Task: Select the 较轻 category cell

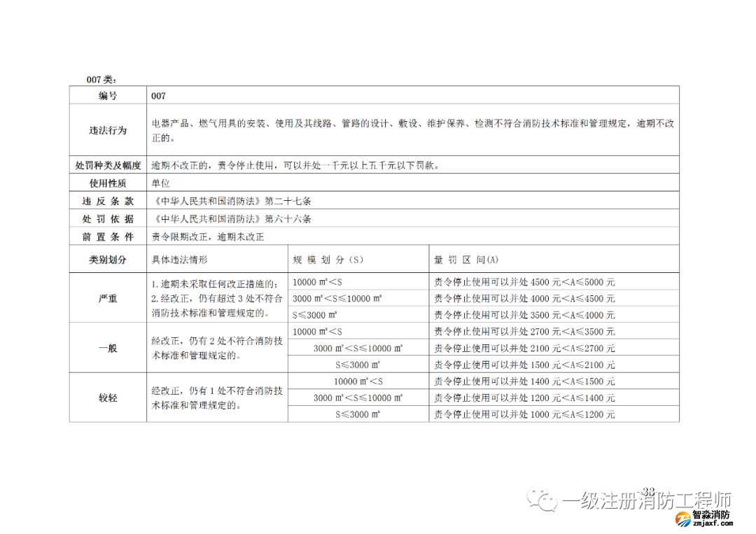Action: pyautogui.click(x=108, y=398)
